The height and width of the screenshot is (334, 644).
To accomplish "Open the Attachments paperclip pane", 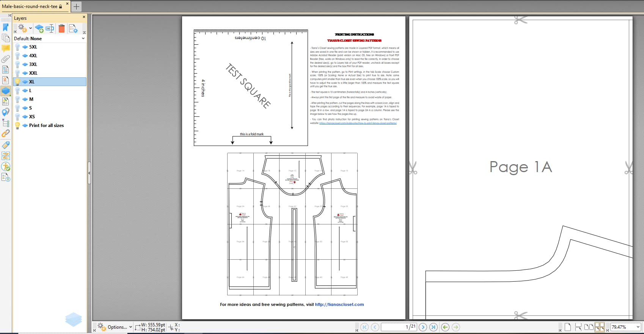I will pyautogui.click(x=5, y=59).
